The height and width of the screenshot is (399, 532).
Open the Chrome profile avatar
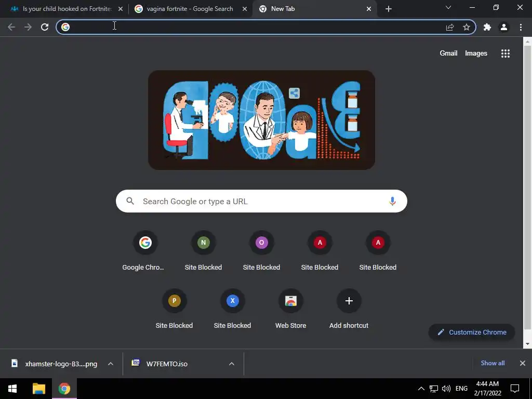[504, 27]
